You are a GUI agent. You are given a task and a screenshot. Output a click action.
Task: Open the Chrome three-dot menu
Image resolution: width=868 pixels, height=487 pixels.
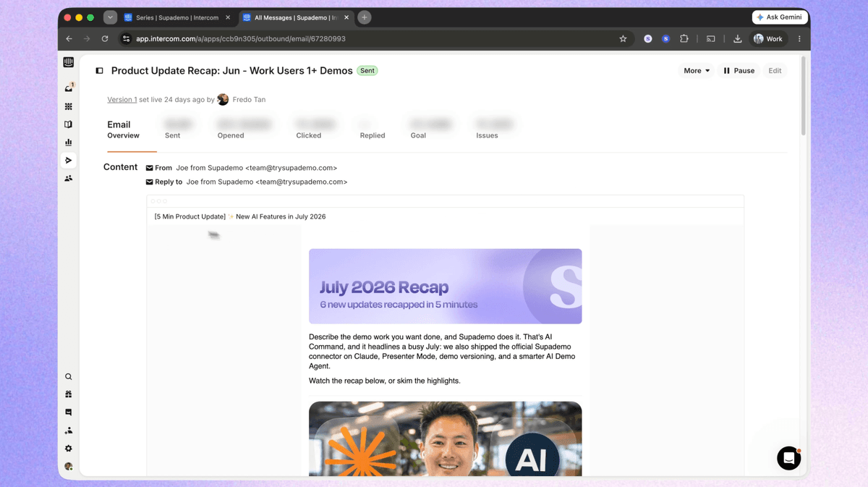(x=799, y=39)
